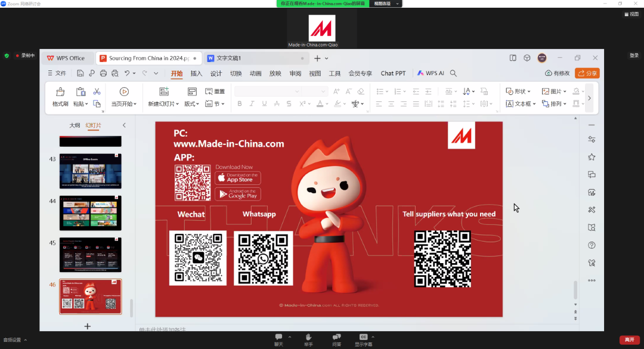
Task: Click the settings sliders icon in right sidebar
Action: click(592, 140)
